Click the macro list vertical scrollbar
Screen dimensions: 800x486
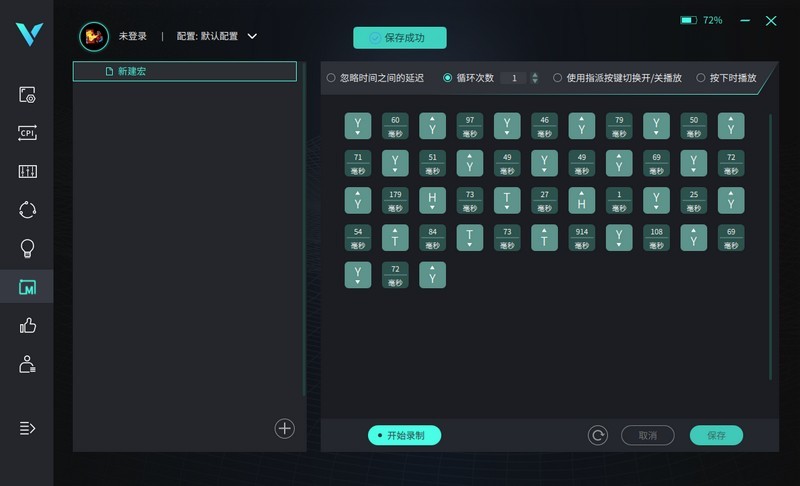click(x=304, y=229)
